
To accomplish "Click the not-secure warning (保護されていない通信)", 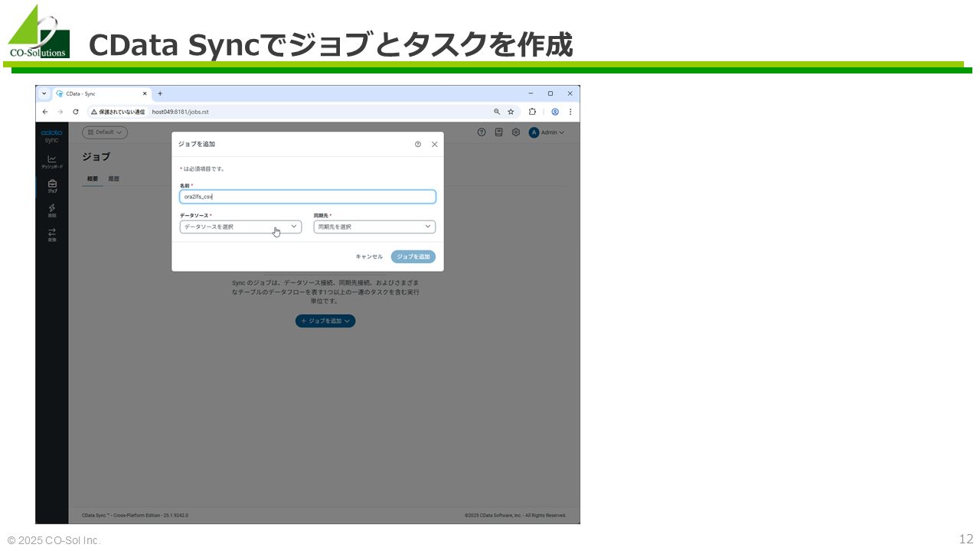I will [118, 112].
